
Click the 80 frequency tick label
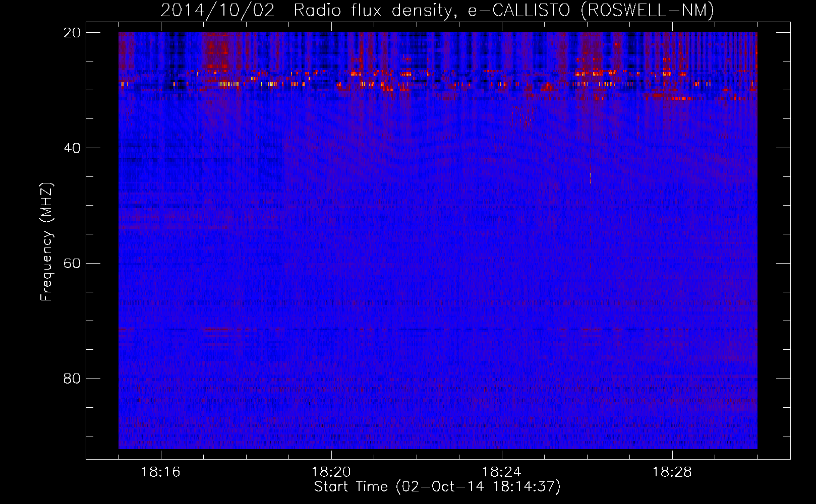tap(72, 379)
